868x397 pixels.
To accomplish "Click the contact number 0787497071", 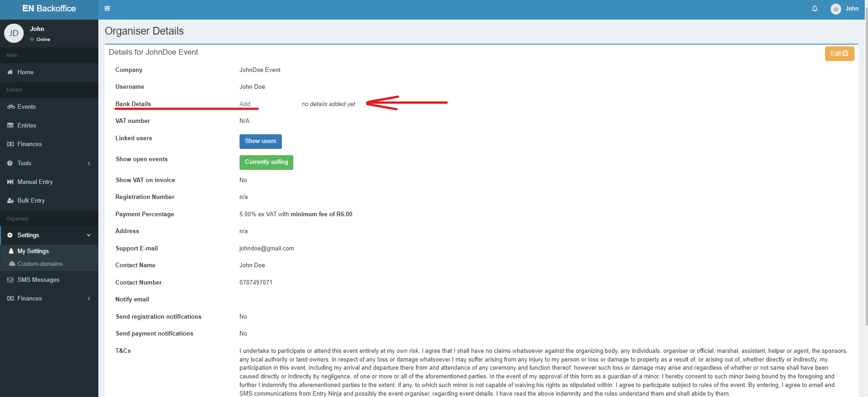I will tap(256, 283).
